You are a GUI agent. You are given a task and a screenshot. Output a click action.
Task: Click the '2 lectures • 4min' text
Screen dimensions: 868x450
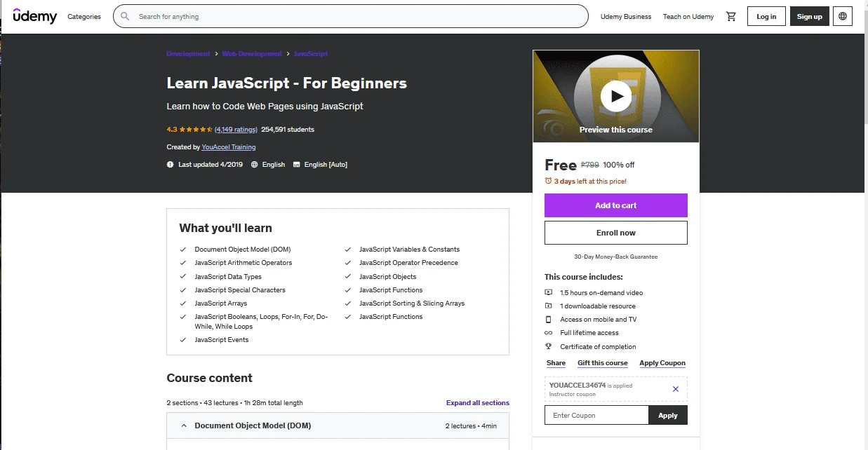471,425
